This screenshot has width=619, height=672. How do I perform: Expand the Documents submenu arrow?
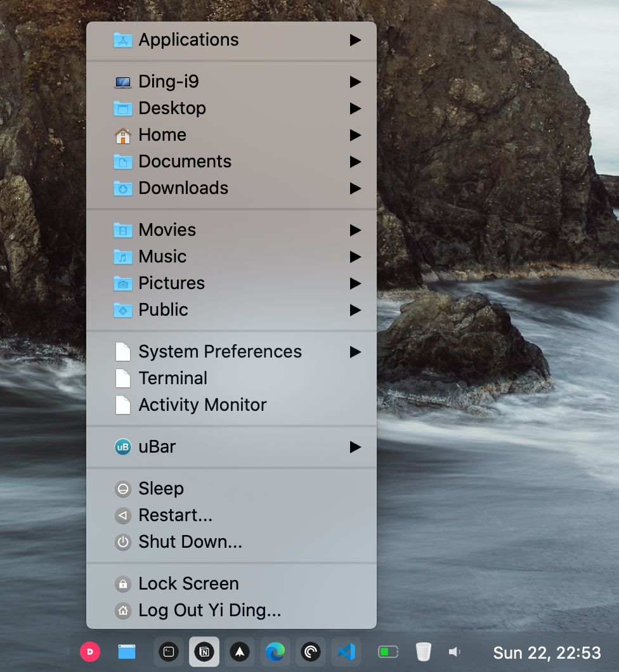355,162
